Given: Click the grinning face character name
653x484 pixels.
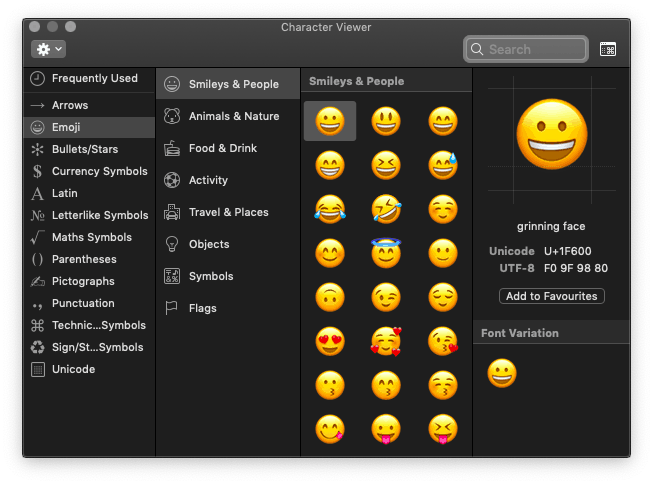Looking at the screenshot, I should pos(551,227).
